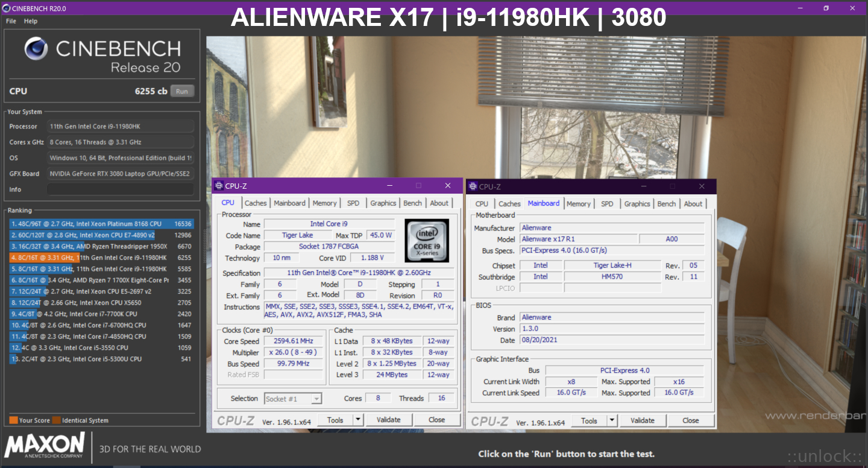Select Bench tab in left CPU-Z window

(x=413, y=203)
